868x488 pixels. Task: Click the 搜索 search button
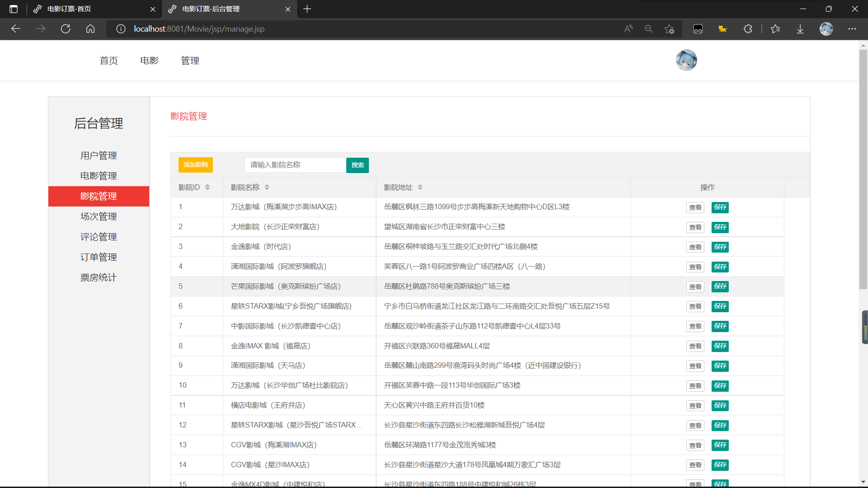point(357,165)
